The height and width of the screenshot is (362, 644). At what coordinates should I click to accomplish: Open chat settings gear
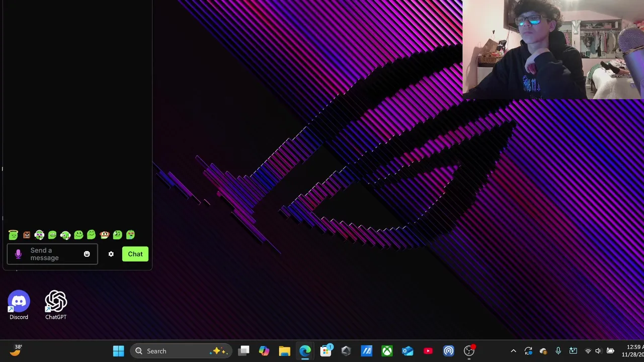[111, 254]
